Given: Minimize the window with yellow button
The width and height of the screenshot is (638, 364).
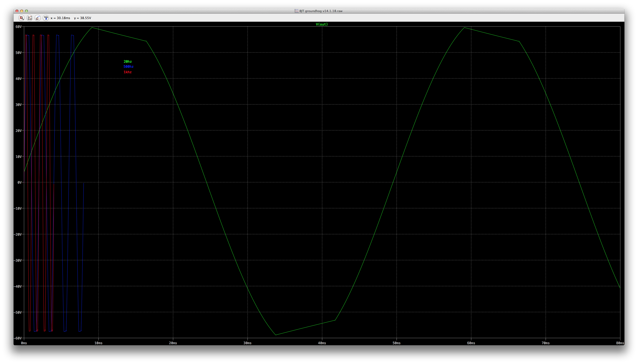Looking at the screenshot, I should (x=22, y=11).
